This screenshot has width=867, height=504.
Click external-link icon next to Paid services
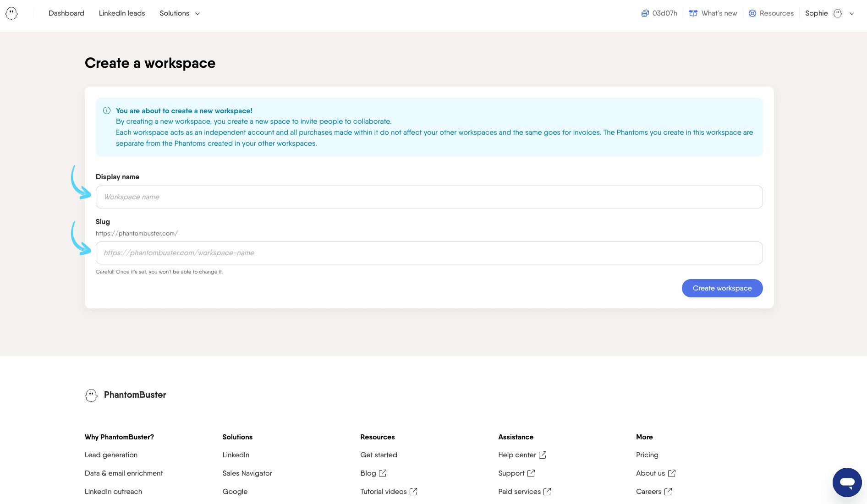pos(547,492)
